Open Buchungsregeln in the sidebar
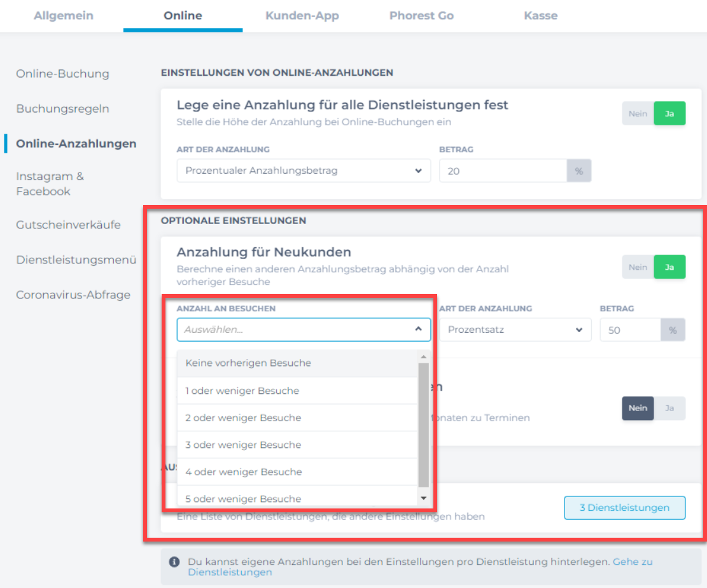 tap(62, 109)
